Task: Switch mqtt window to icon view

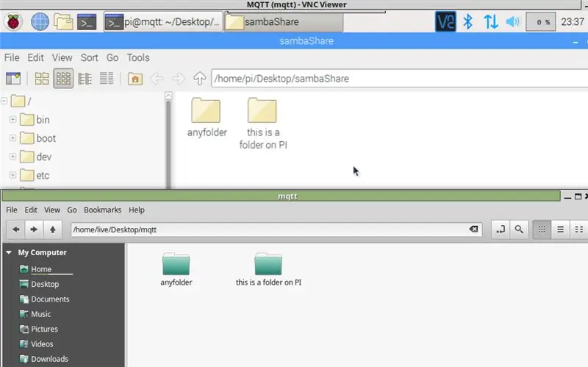Action: tap(542, 229)
